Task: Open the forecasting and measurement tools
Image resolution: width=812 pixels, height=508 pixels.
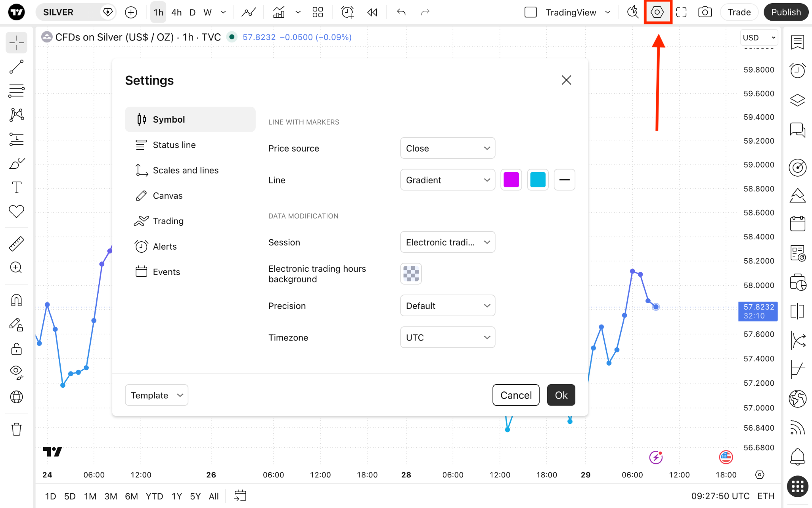Action: [x=16, y=139]
